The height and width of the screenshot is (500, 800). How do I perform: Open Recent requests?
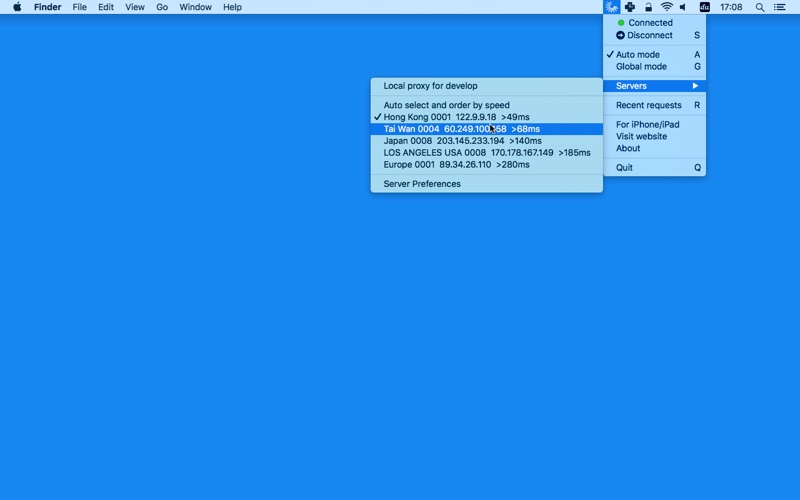pos(655,105)
